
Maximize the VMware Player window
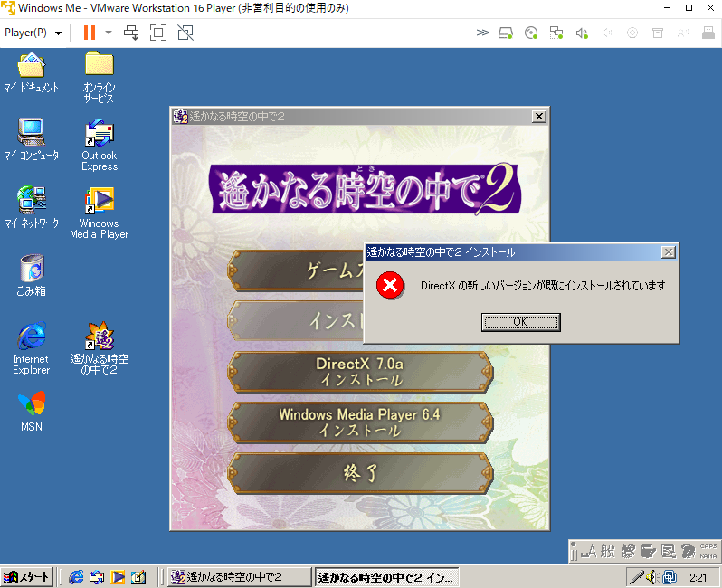[689, 8]
